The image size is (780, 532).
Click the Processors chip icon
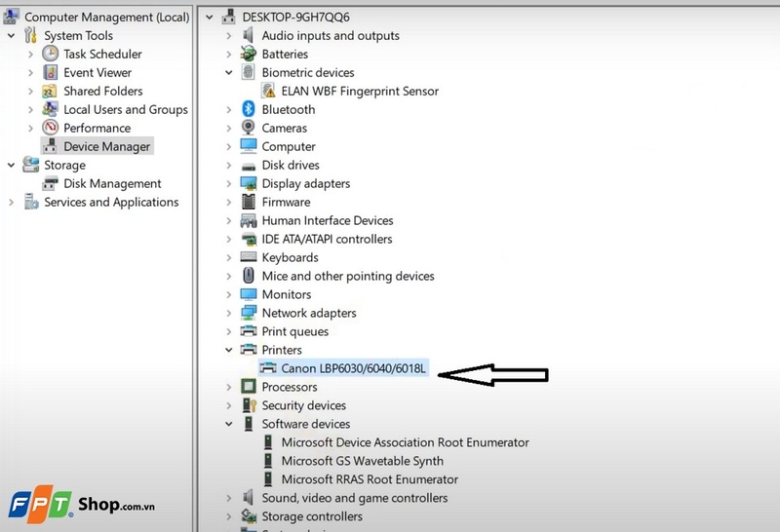249,386
